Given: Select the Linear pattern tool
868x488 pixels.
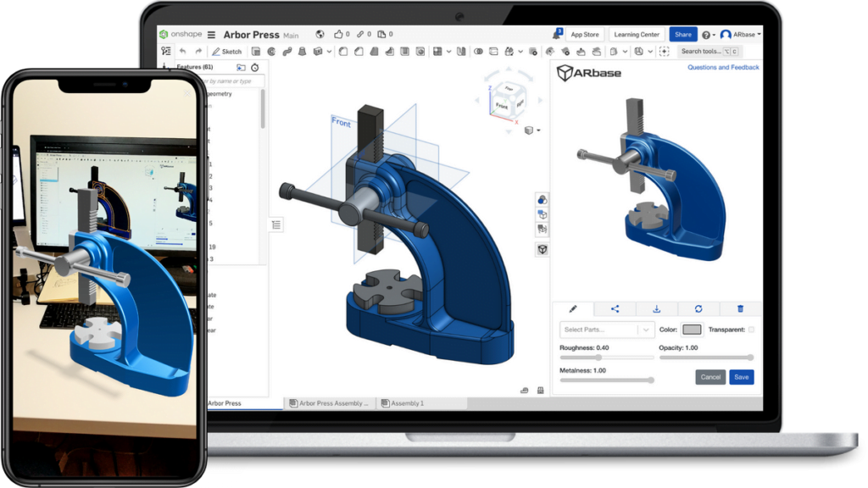Looking at the screenshot, I should (437, 52).
